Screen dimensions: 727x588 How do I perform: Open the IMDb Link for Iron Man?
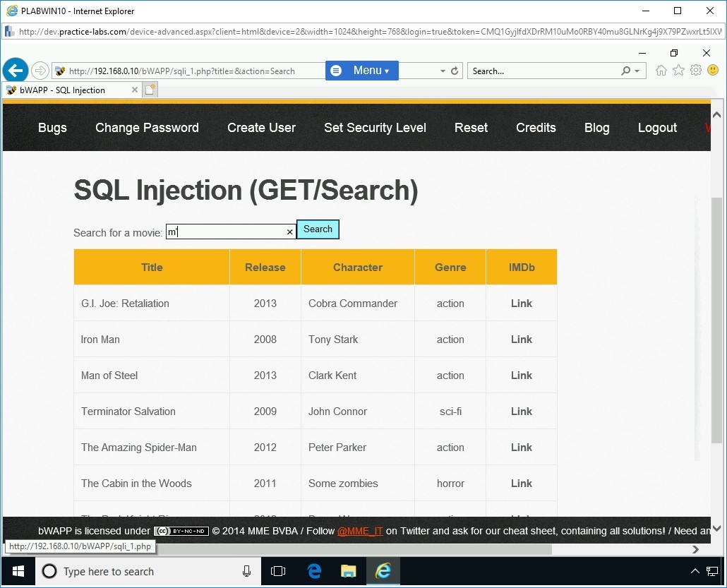coord(521,340)
